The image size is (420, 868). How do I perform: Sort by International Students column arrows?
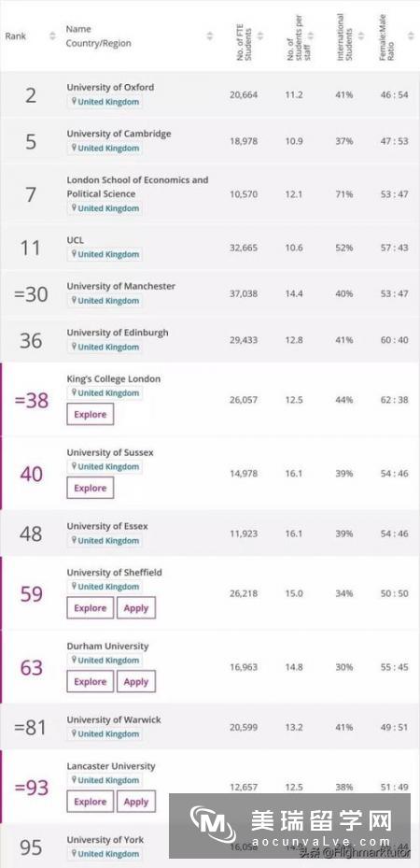point(361,36)
